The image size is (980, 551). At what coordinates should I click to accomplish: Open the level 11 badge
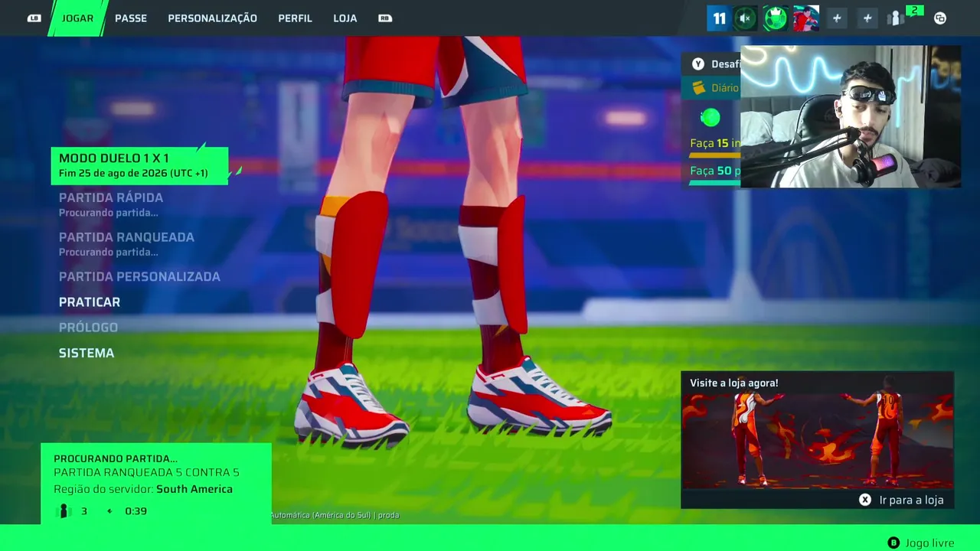719,18
